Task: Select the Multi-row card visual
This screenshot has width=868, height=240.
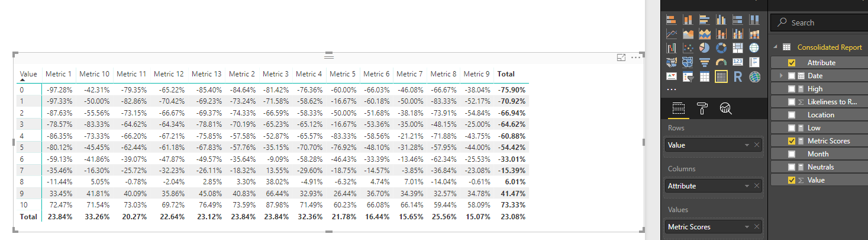Action: click(754, 62)
